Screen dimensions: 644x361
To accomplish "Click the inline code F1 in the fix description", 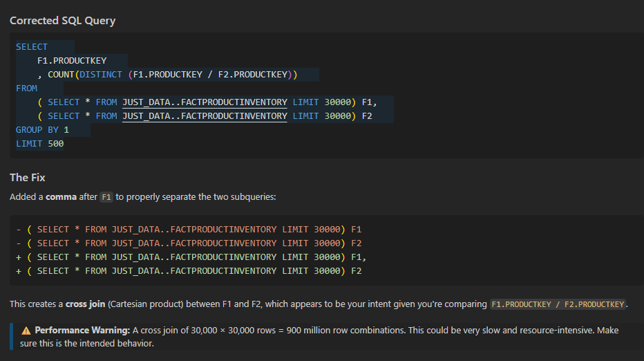I will coord(106,197).
